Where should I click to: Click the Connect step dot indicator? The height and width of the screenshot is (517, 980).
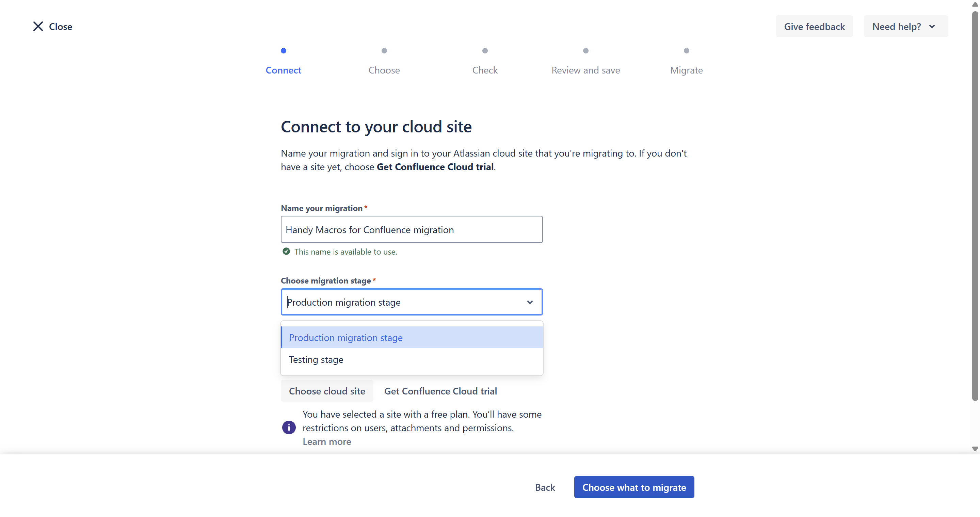click(284, 51)
